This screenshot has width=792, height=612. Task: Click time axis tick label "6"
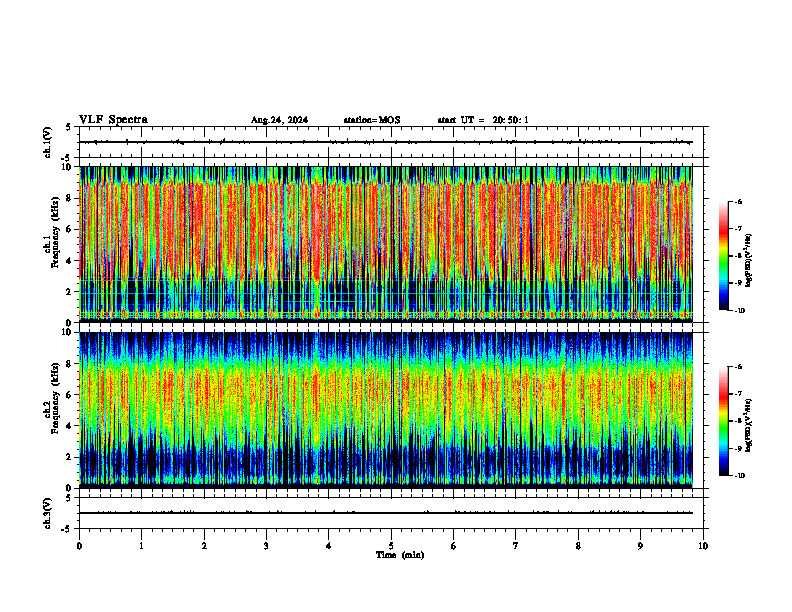(454, 546)
